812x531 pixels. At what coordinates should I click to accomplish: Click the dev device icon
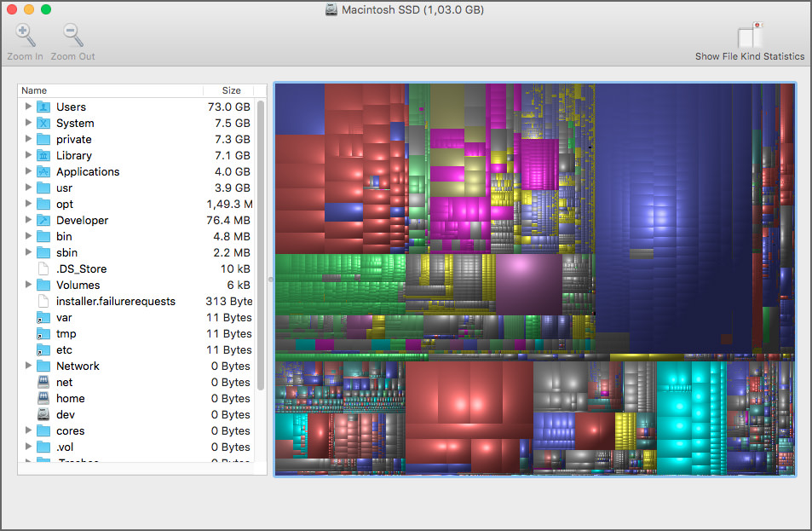pyautogui.click(x=44, y=414)
